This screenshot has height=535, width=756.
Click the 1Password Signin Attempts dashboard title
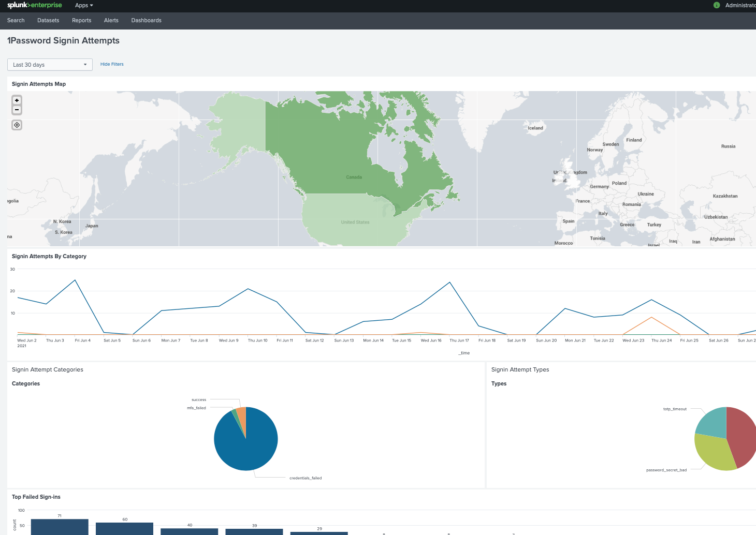pos(63,40)
